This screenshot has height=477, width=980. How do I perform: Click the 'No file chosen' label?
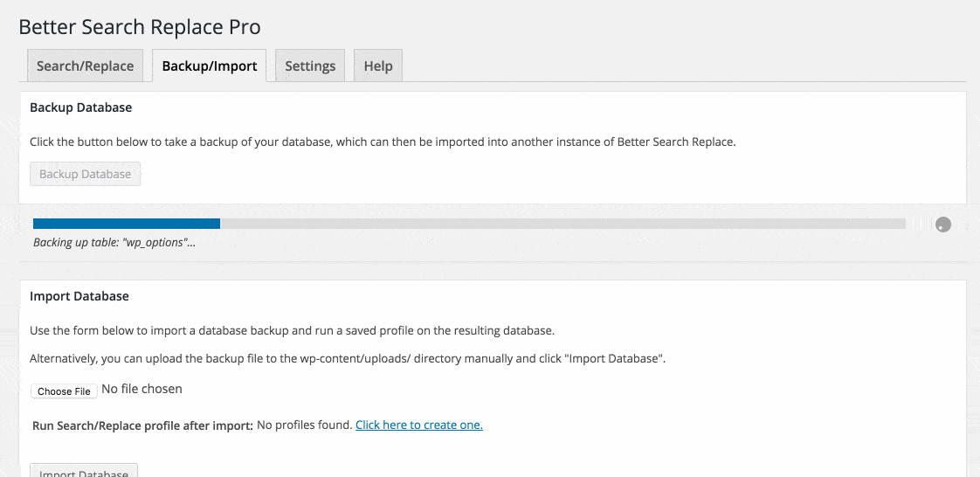coord(141,389)
